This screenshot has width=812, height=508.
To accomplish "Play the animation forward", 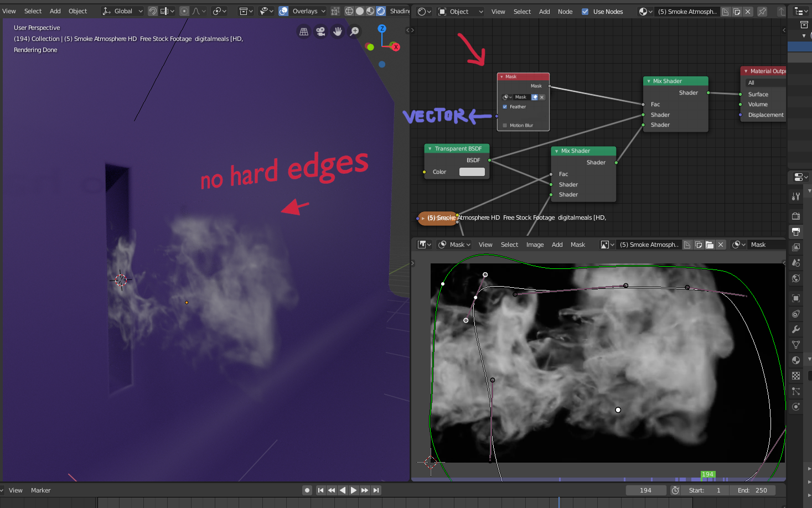I will pos(354,490).
